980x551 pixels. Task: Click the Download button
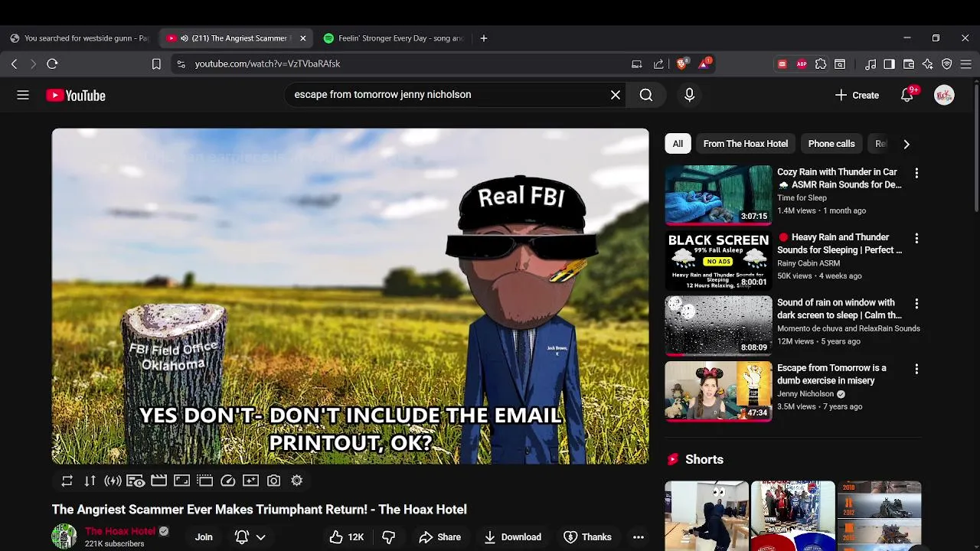coord(513,537)
